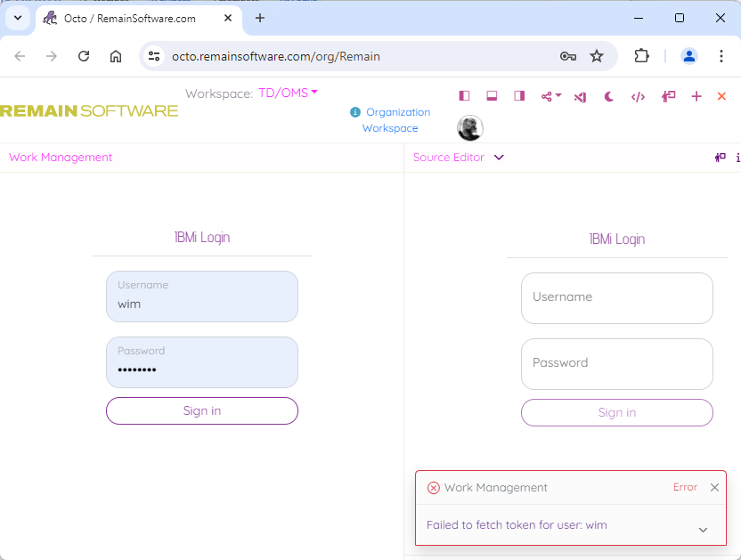This screenshot has width=741, height=560.
Task: Click the red X icon in app toolbar
Action: (721, 96)
